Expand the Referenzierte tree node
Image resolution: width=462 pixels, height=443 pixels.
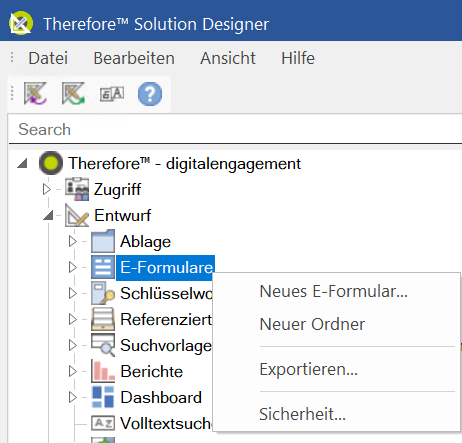[73, 319]
